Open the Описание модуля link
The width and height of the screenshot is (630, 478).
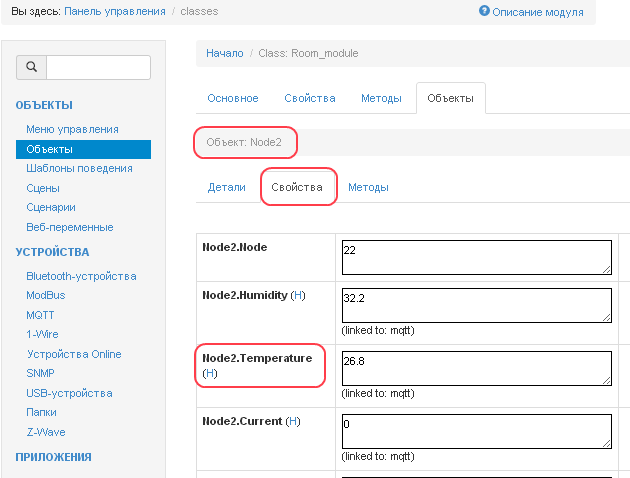point(537,11)
